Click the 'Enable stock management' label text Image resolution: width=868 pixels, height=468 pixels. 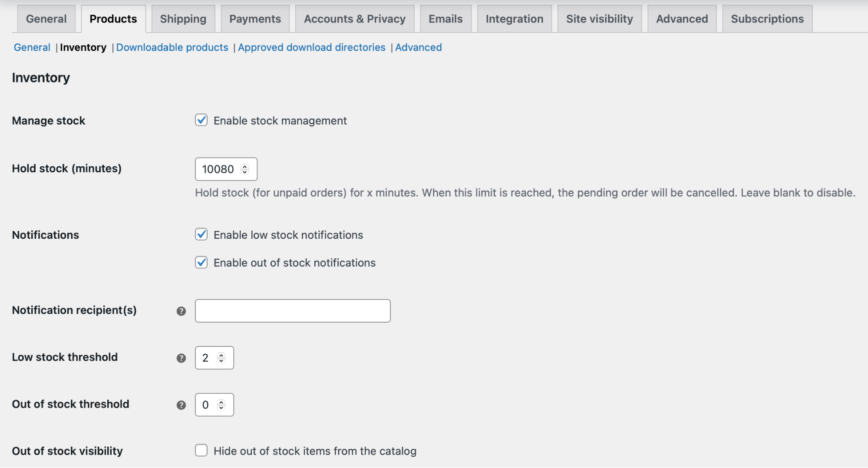pyautogui.click(x=280, y=121)
